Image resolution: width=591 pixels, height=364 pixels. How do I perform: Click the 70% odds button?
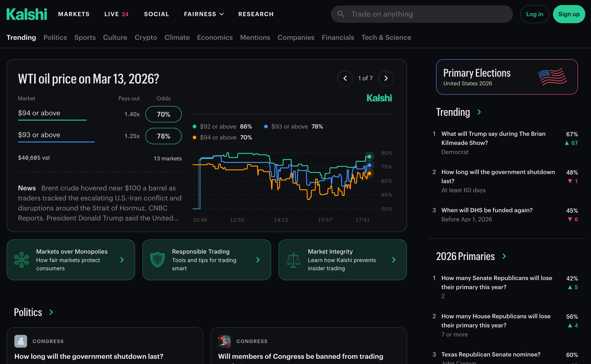pyautogui.click(x=164, y=114)
